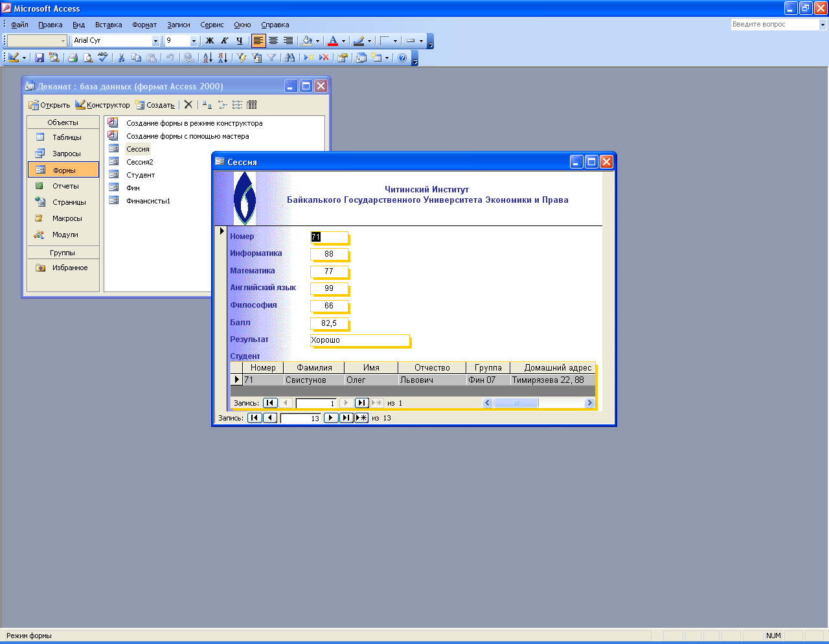Click the red Font Color swatch
Image resolution: width=829 pixels, height=644 pixels.
333,40
